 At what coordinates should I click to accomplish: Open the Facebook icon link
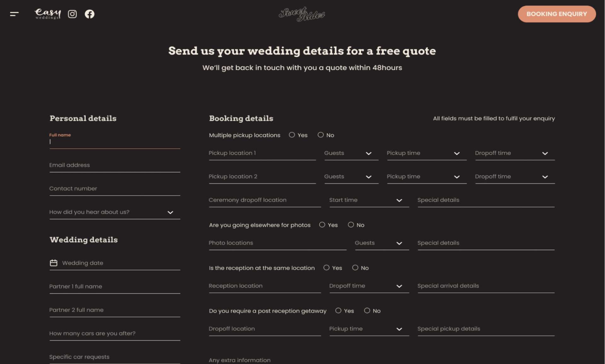pyautogui.click(x=89, y=14)
